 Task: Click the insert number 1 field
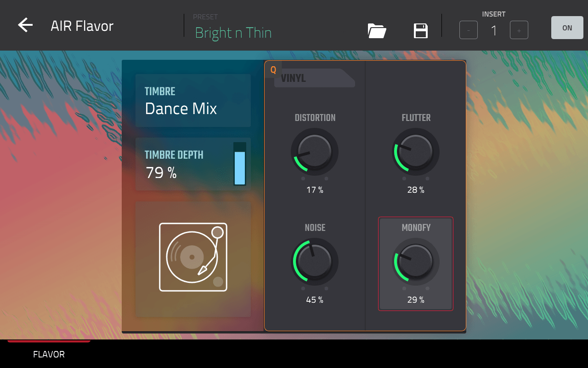(494, 31)
